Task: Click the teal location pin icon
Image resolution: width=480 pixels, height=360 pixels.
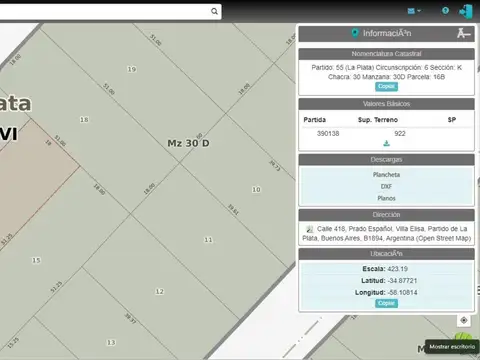Action: point(355,33)
